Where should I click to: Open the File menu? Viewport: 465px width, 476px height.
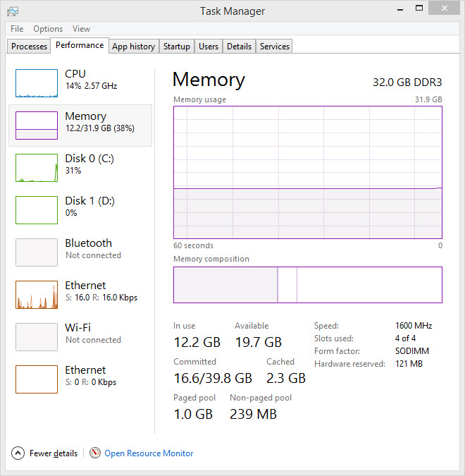17,29
